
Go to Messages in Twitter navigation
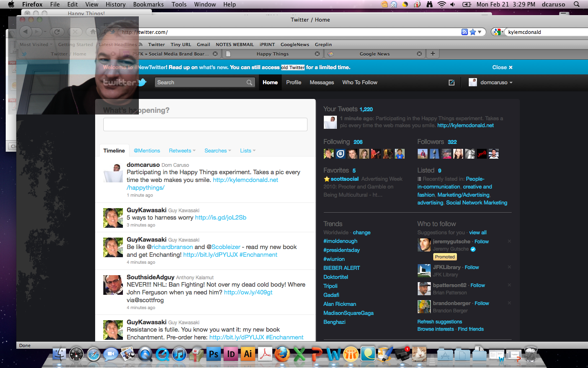tap(322, 83)
